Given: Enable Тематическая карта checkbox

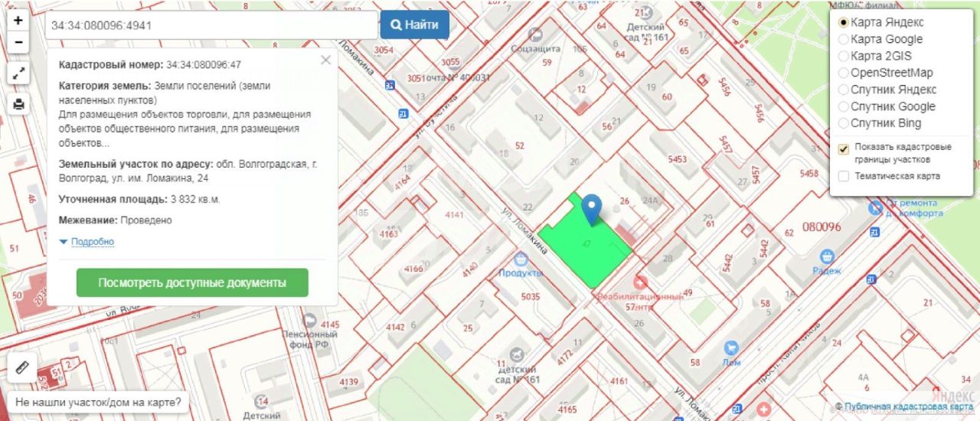Looking at the screenshot, I should pyautogui.click(x=844, y=176).
